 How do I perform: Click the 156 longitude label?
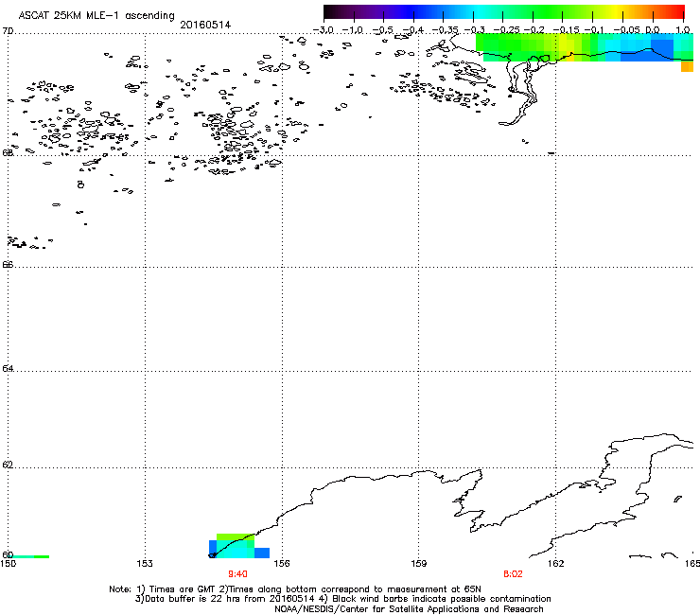click(282, 564)
